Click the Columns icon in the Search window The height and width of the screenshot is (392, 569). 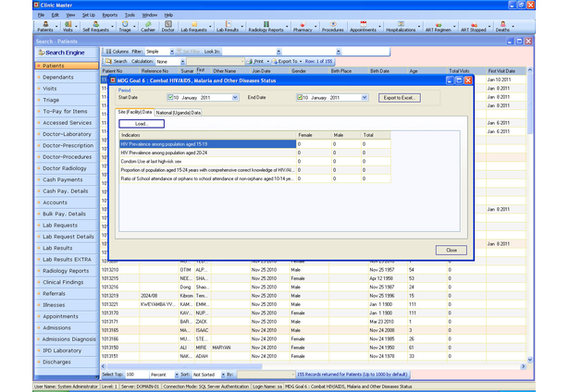[x=108, y=52]
